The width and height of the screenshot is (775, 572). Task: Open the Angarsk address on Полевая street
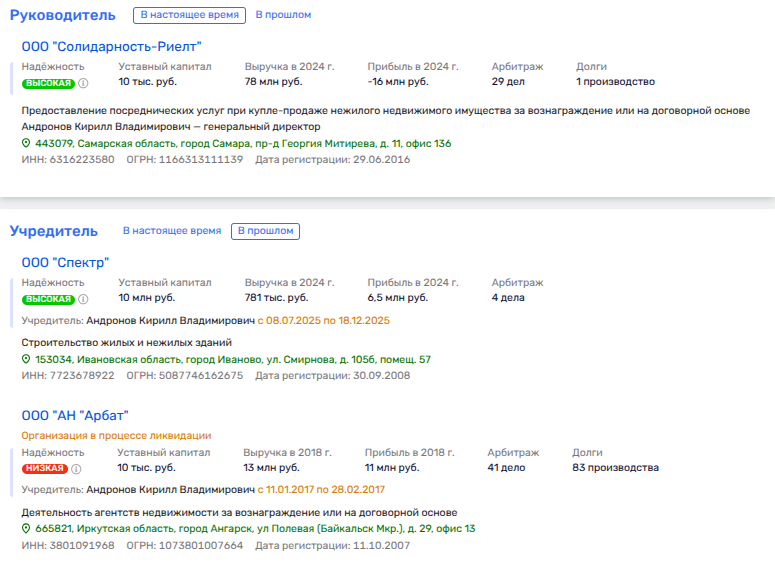pyautogui.click(x=255, y=529)
